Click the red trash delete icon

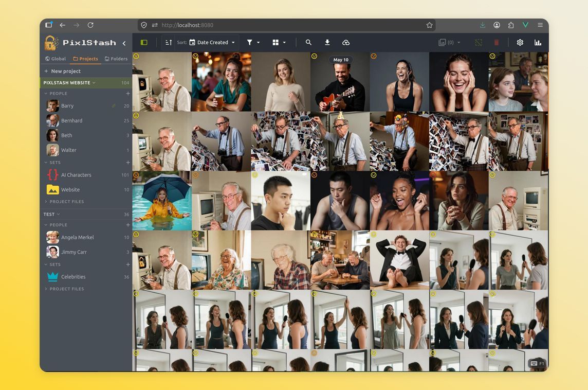pyautogui.click(x=497, y=42)
